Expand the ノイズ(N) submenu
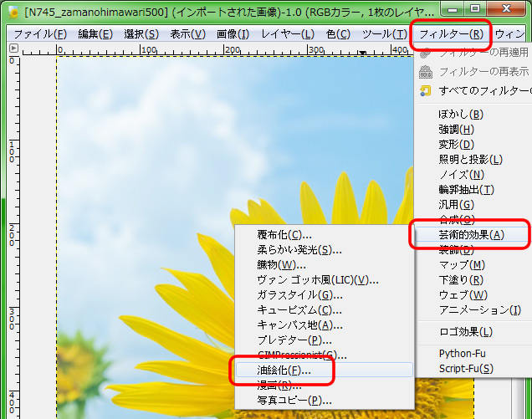 point(474,175)
